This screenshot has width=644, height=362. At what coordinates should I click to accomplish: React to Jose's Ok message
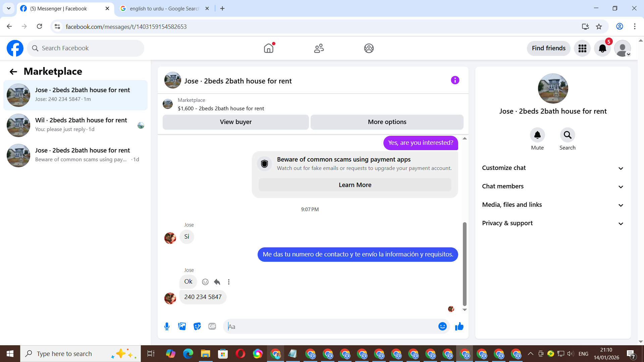pyautogui.click(x=205, y=282)
